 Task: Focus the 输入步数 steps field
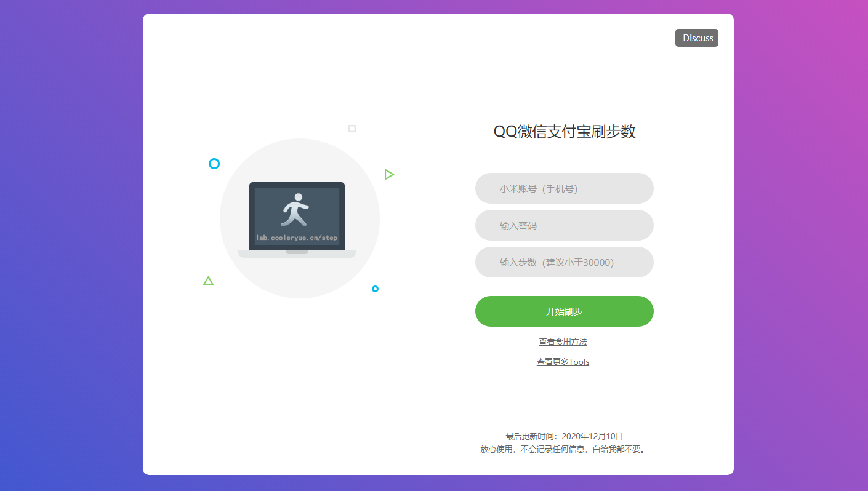click(565, 262)
